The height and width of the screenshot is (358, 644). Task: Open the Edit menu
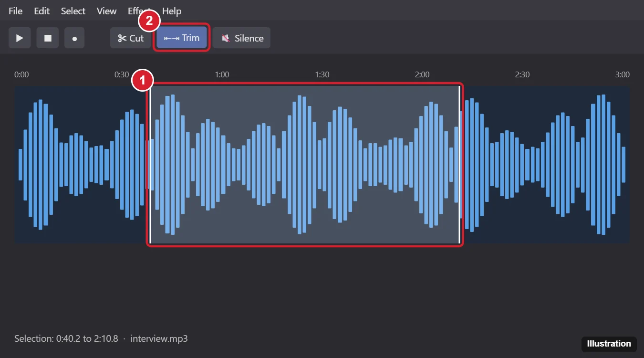point(42,11)
